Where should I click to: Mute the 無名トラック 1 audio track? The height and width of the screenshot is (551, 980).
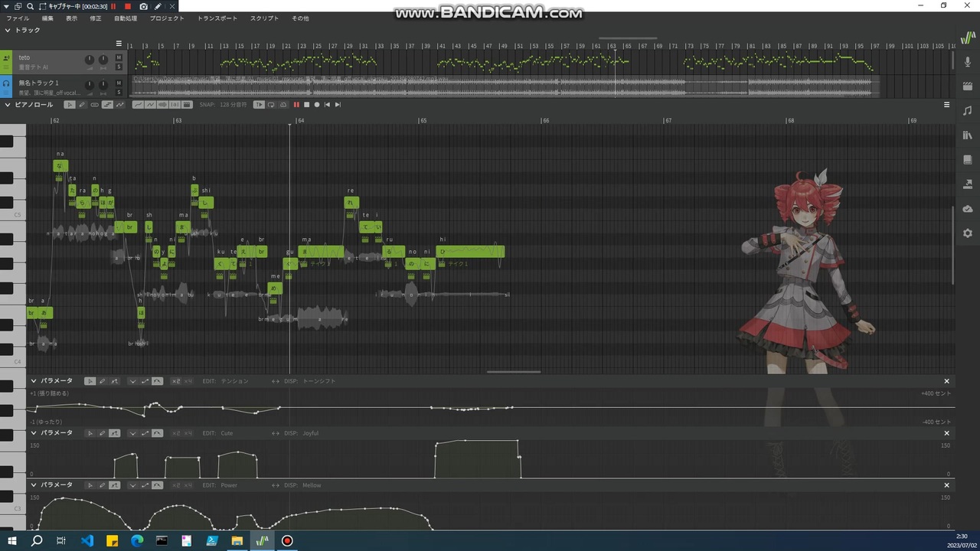point(119,83)
